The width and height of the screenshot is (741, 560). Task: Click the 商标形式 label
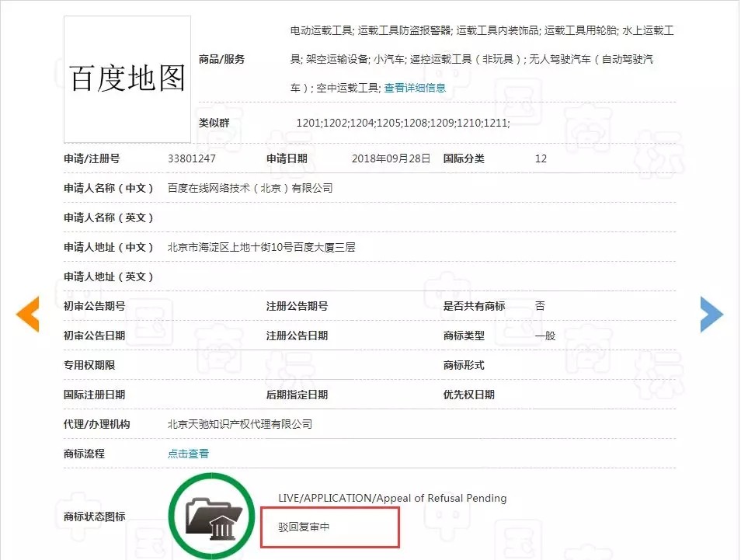pos(464,365)
